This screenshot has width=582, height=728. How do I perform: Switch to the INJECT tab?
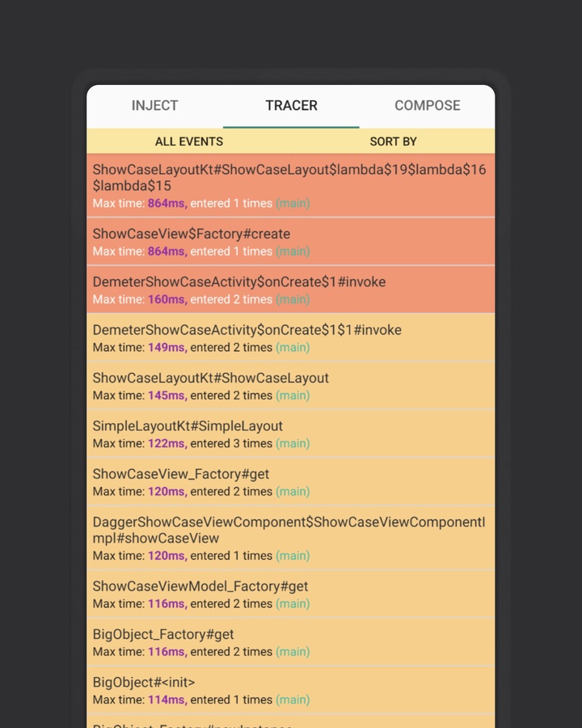pyautogui.click(x=154, y=105)
